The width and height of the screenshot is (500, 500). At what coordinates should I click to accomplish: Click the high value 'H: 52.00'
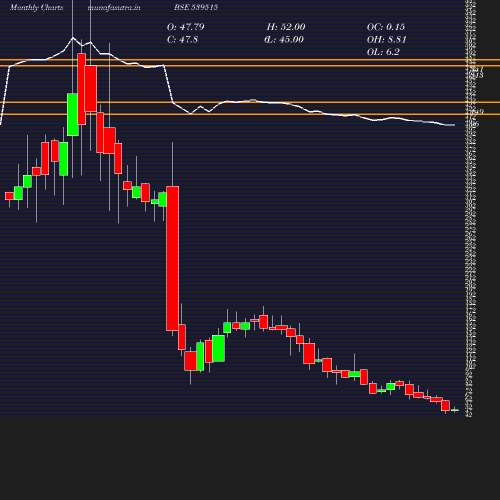pos(286,27)
